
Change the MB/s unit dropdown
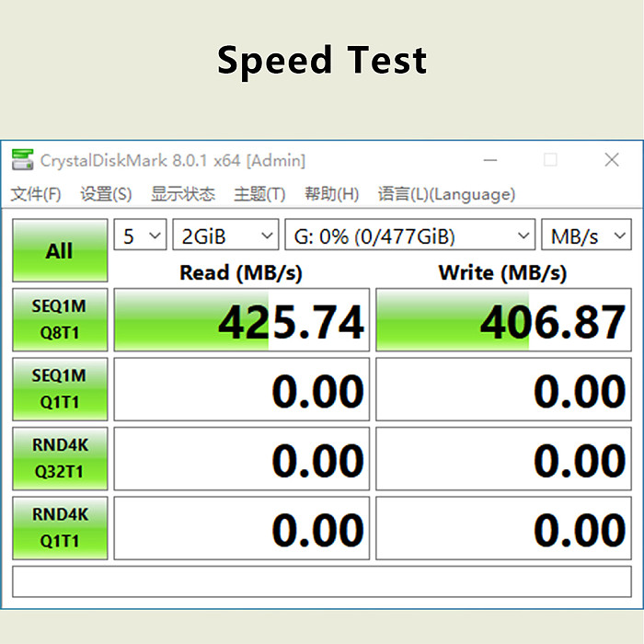[x=586, y=235]
